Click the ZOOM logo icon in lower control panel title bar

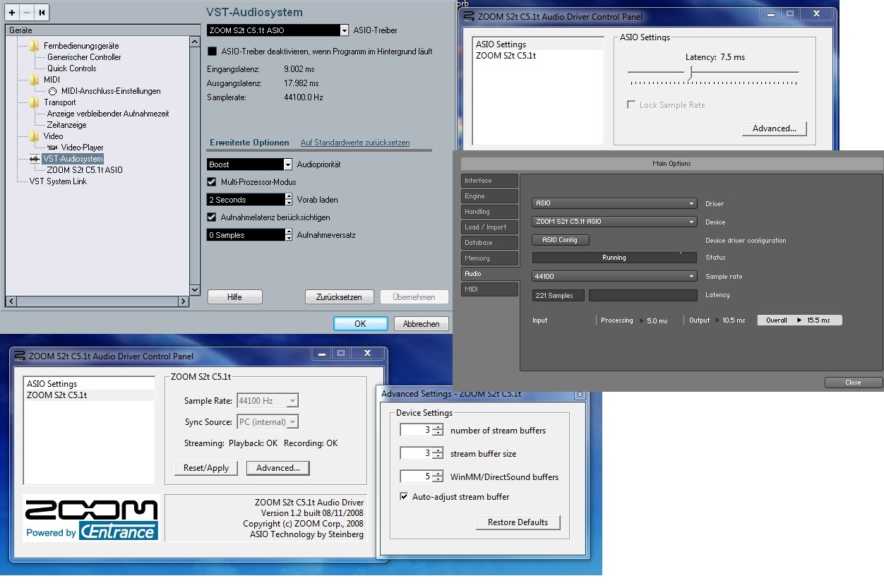coord(19,356)
